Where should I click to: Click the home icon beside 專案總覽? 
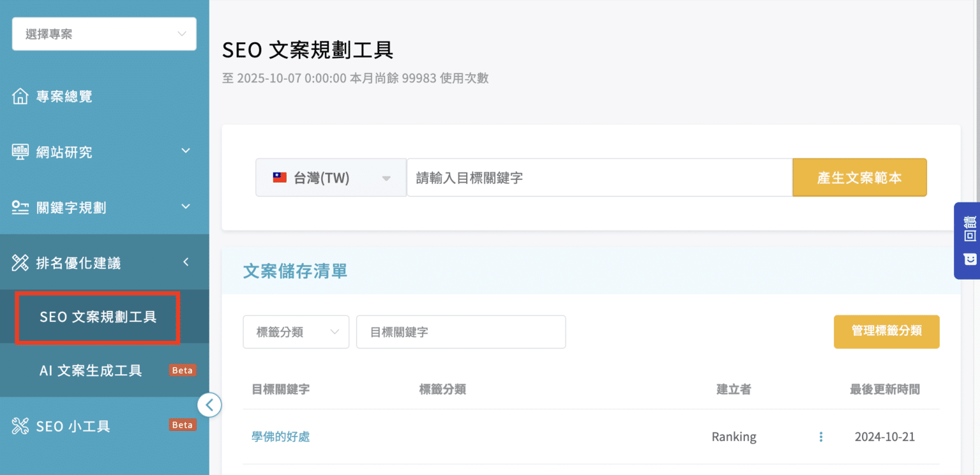(x=20, y=96)
